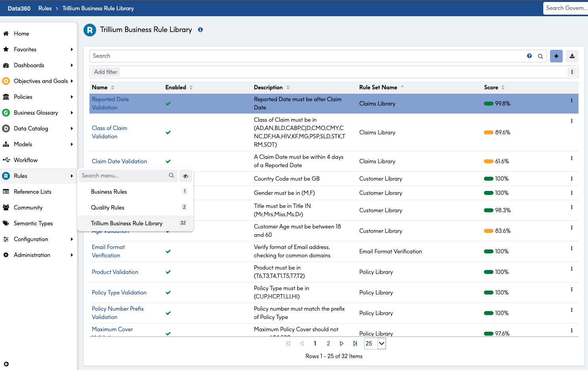Click the Dashboards gauge icon
This screenshot has height=370, width=588.
6,65
